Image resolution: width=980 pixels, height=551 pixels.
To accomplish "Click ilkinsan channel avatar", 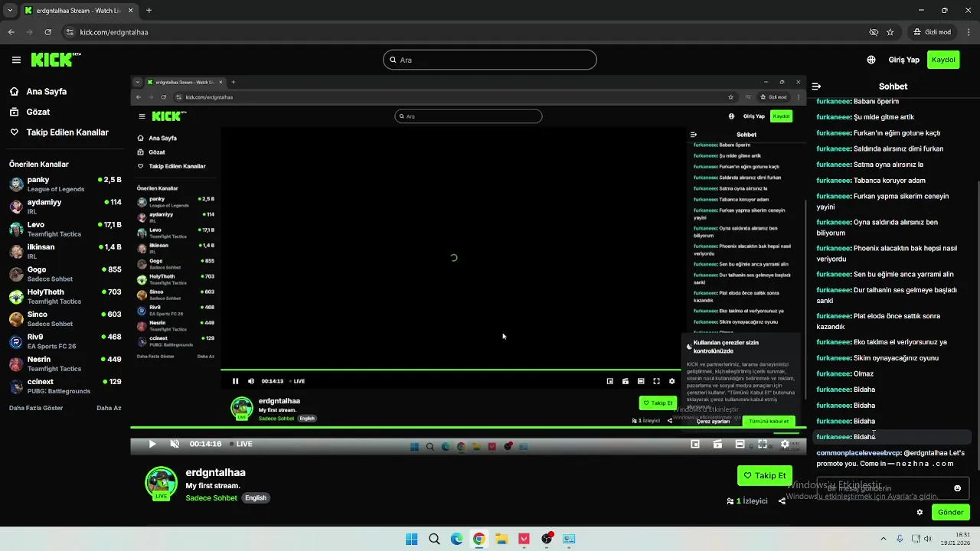I will 16,252.
